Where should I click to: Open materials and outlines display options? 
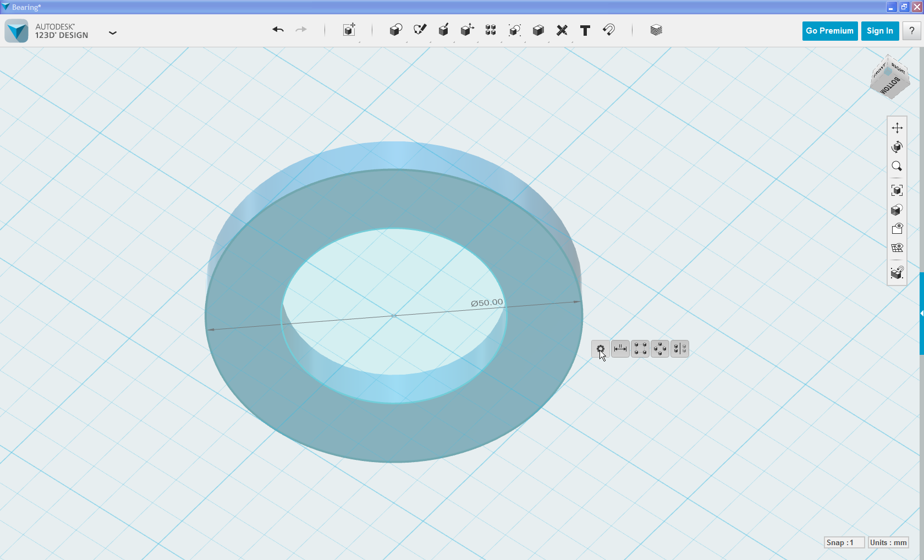[x=897, y=210]
